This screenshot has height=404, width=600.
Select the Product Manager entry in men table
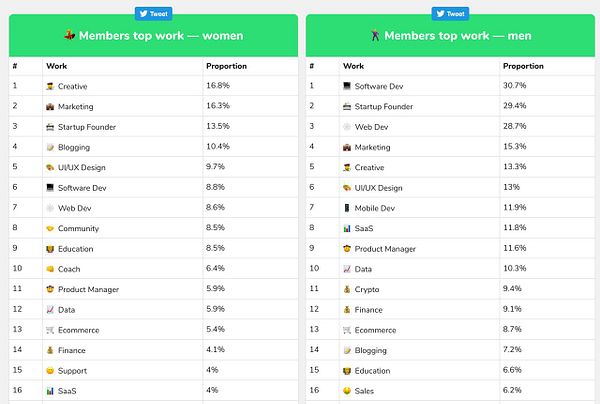coord(385,249)
